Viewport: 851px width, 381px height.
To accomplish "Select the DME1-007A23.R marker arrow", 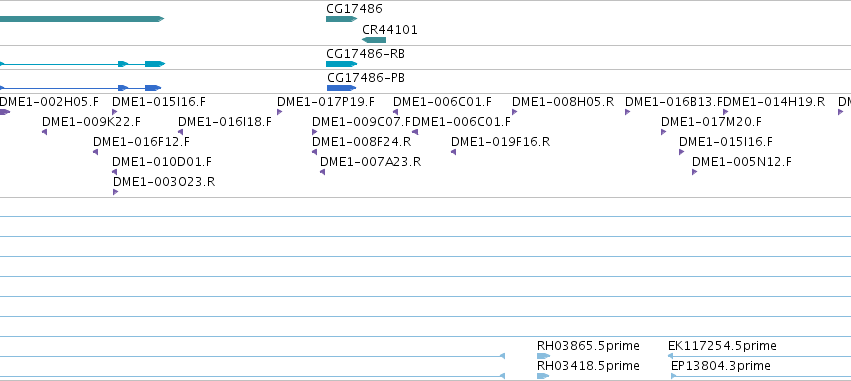I will 322,172.
